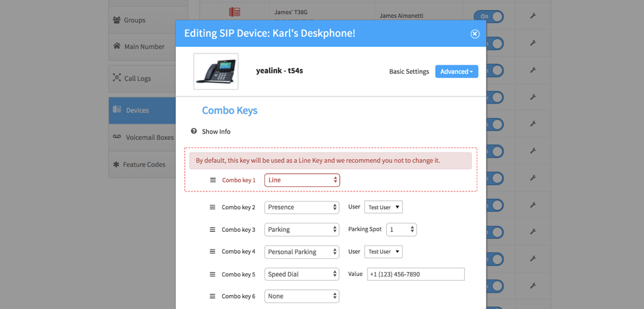Image resolution: width=644 pixels, height=309 pixels.
Task: Click drag handle icon beside Combo key 5
Action: tap(212, 274)
